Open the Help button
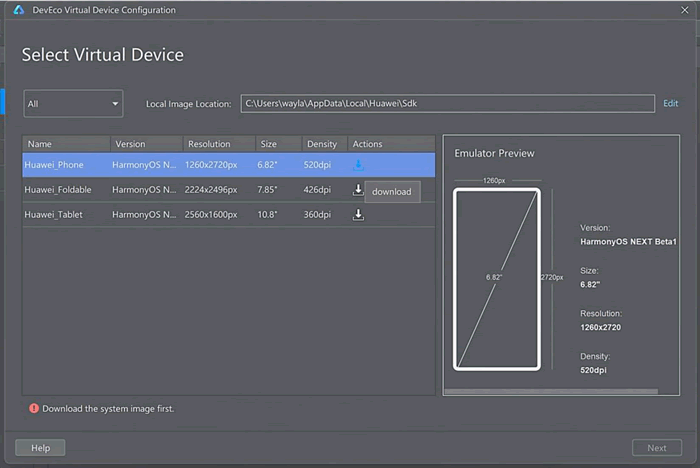 40,447
